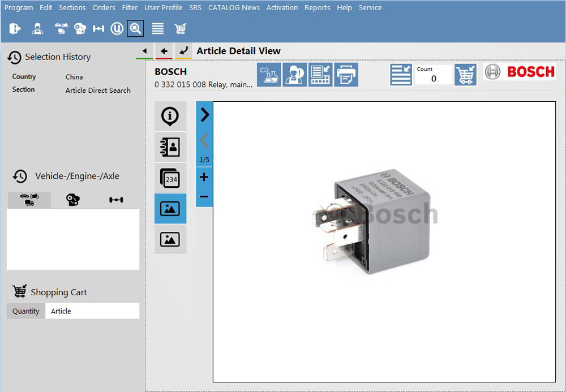This screenshot has width=566, height=392.
Task: Click the "China" country value
Action: (x=74, y=77)
